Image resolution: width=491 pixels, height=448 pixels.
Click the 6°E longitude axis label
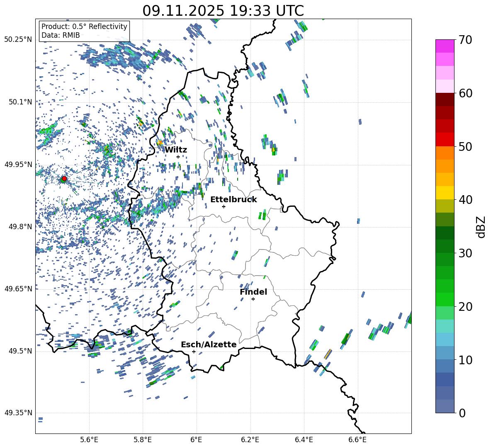[196, 439]
